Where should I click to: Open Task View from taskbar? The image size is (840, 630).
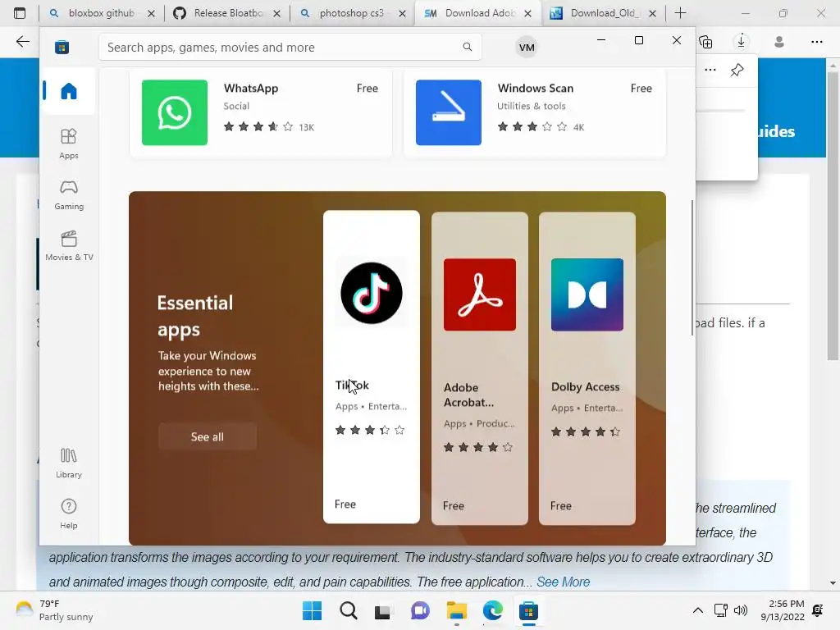382,610
